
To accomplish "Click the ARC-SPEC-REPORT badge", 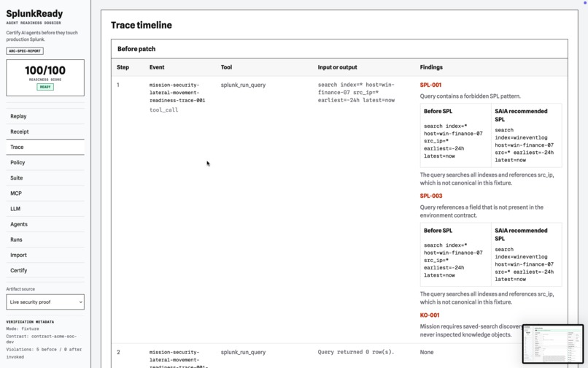I will (x=25, y=50).
